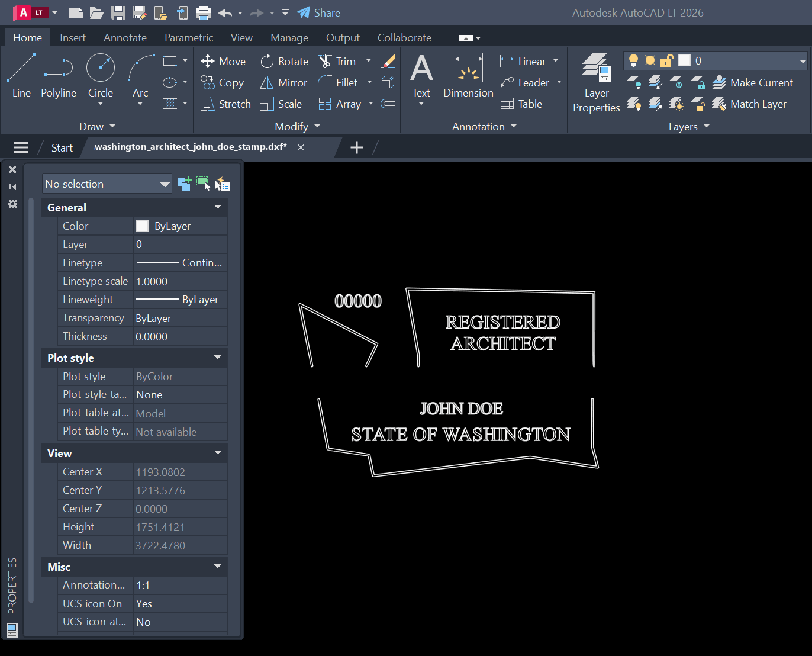Expand the Modify panel flyout
The image size is (812, 656).
[x=298, y=126]
